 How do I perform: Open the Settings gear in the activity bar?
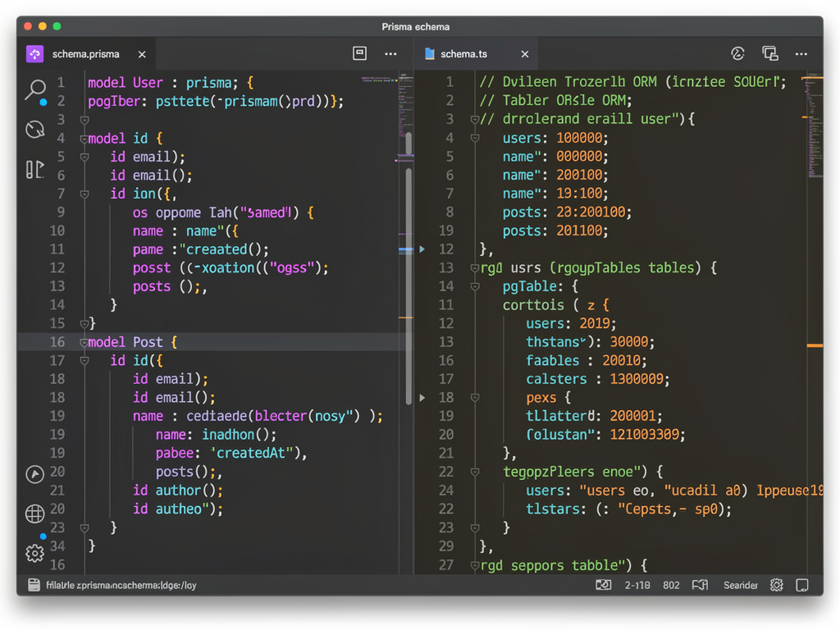click(x=34, y=553)
